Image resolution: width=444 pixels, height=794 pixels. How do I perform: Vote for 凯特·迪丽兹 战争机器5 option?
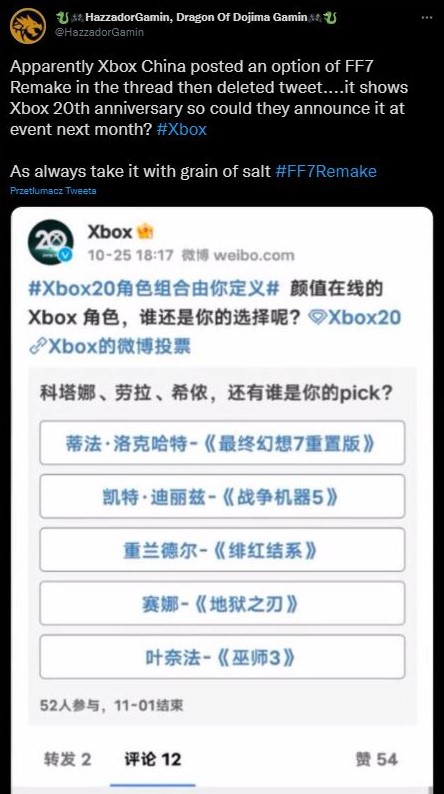pyautogui.click(x=222, y=497)
